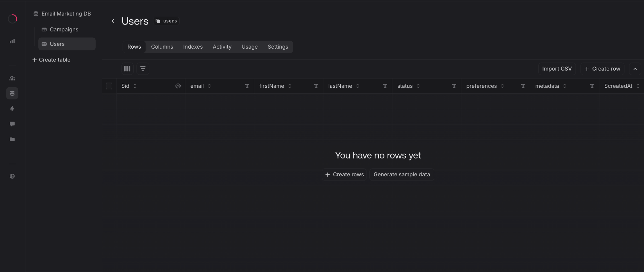Open the Messaging chat bubble icon
The image size is (644, 272).
(12, 124)
